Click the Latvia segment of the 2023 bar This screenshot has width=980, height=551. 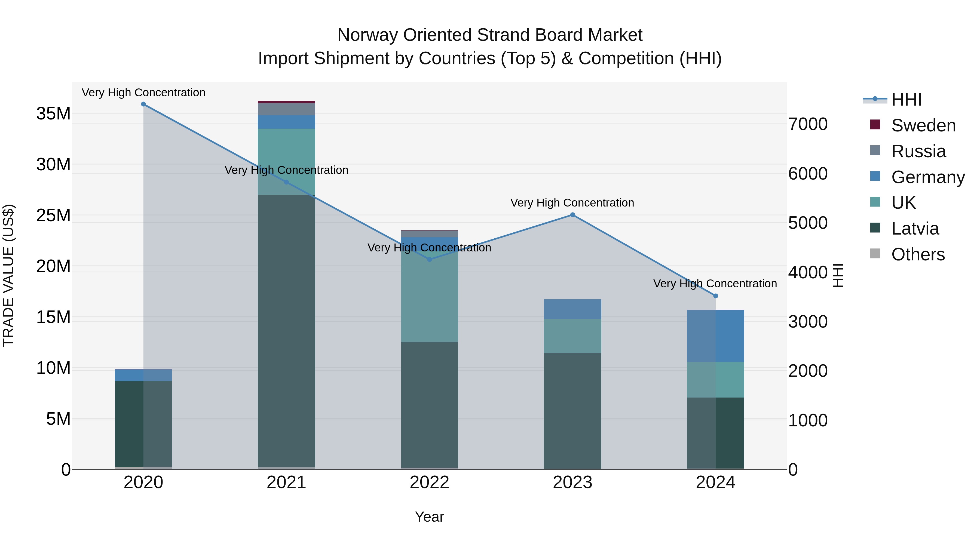(572, 411)
